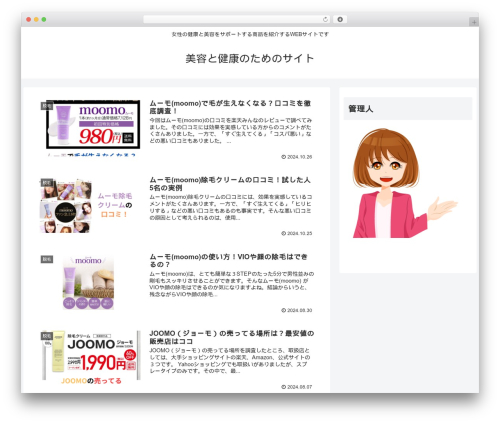Image resolution: width=500 pixels, height=423 pixels.
Task: Click the download icon beside the address bar
Action: point(340,19)
